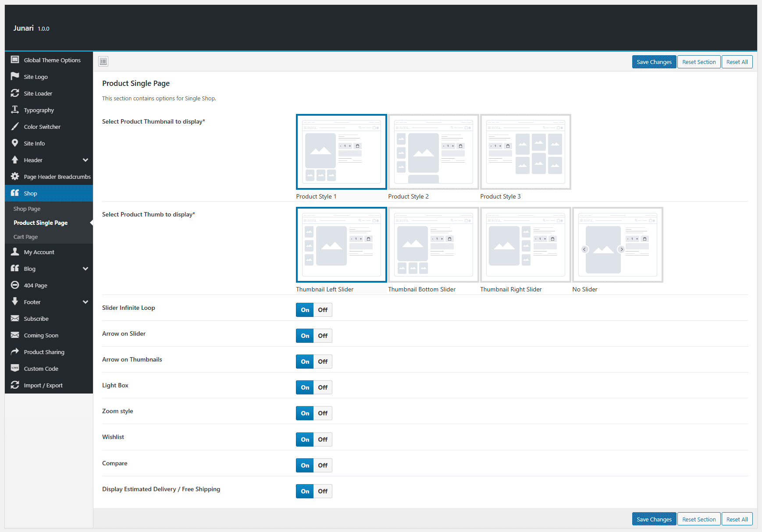
Task: Click the Site Loader refresh icon
Action: click(x=15, y=93)
